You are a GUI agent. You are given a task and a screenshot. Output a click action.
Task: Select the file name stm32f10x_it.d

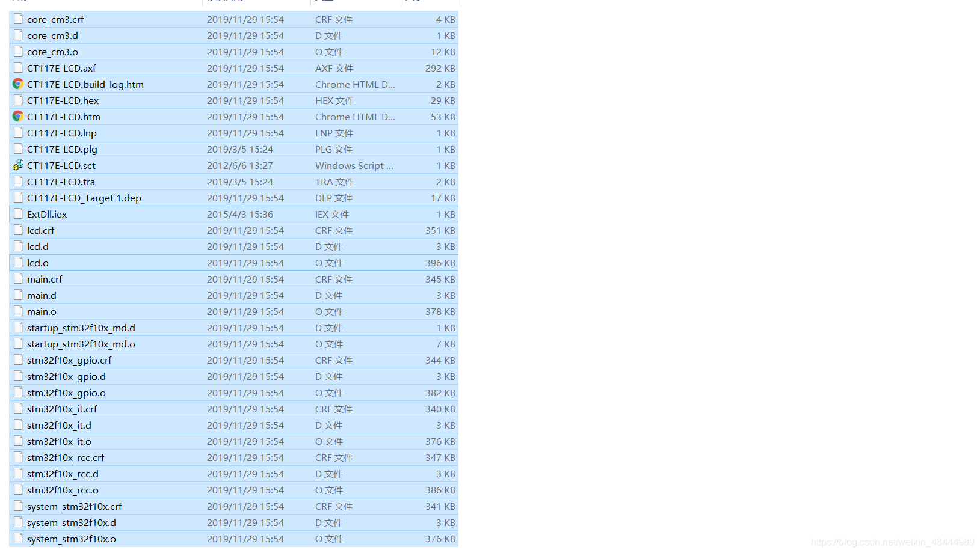coord(59,425)
